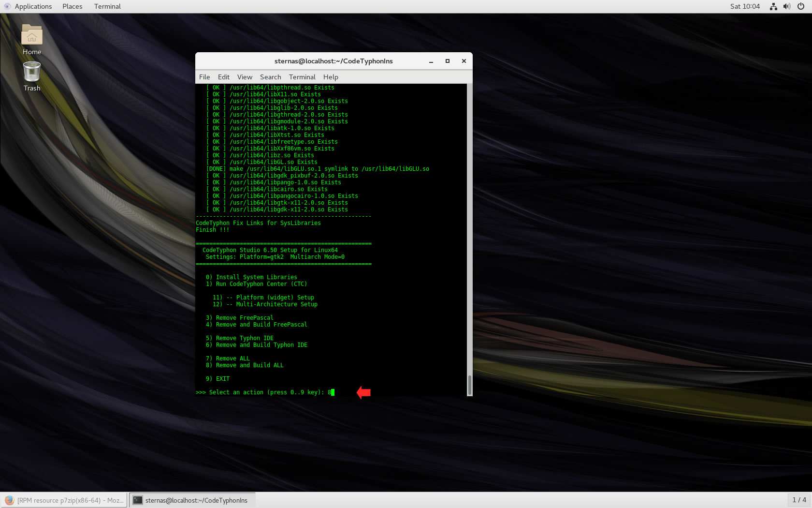Click the power icon in top panel
The width and height of the screenshot is (812, 508).
[x=801, y=6]
